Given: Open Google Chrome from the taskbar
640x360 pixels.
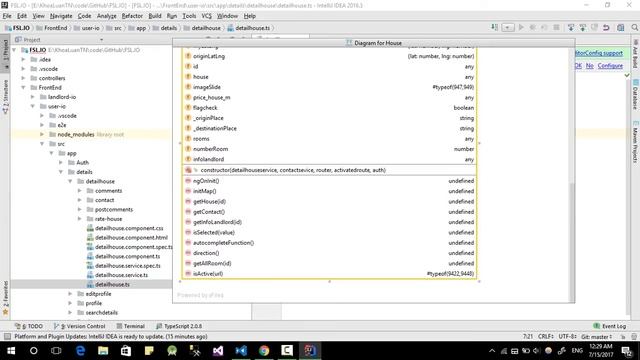Looking at the screenshot, I should point(264,351).
